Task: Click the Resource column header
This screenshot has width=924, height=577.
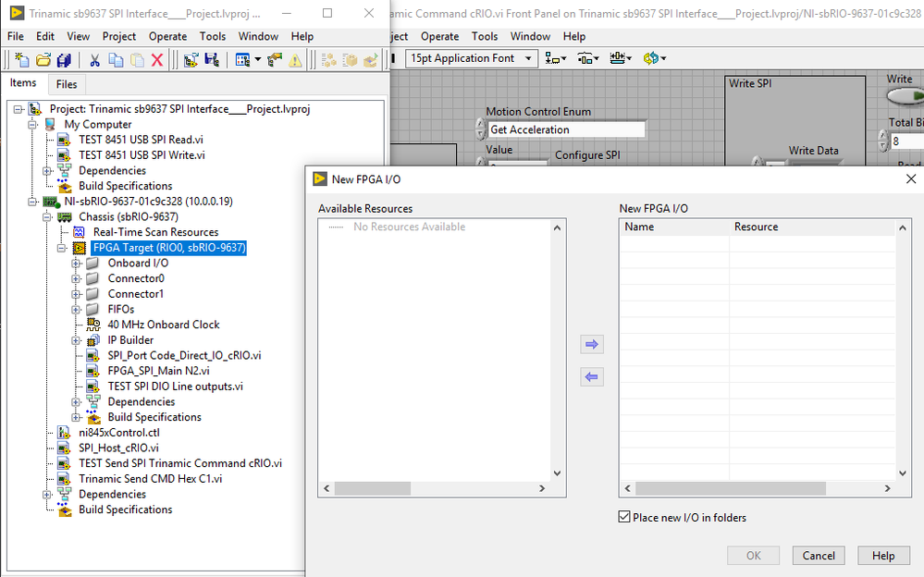Action: [813, 227]
